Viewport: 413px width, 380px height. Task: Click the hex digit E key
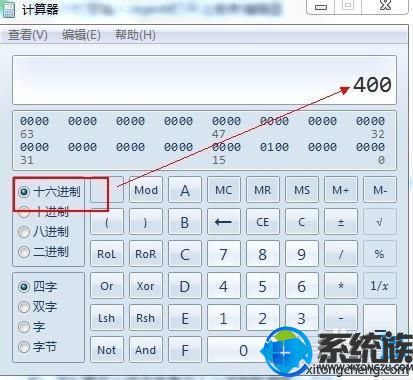coord(185,318)
